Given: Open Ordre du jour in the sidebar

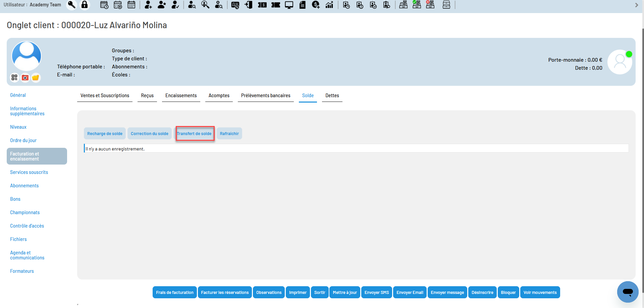Looking at the screenshot, I should pos(23,140).
